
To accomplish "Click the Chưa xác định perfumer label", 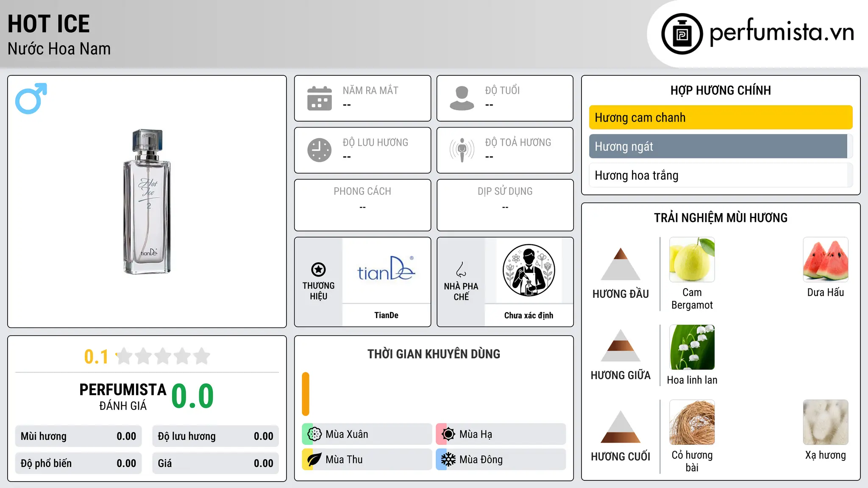I will tap(529, 315).
